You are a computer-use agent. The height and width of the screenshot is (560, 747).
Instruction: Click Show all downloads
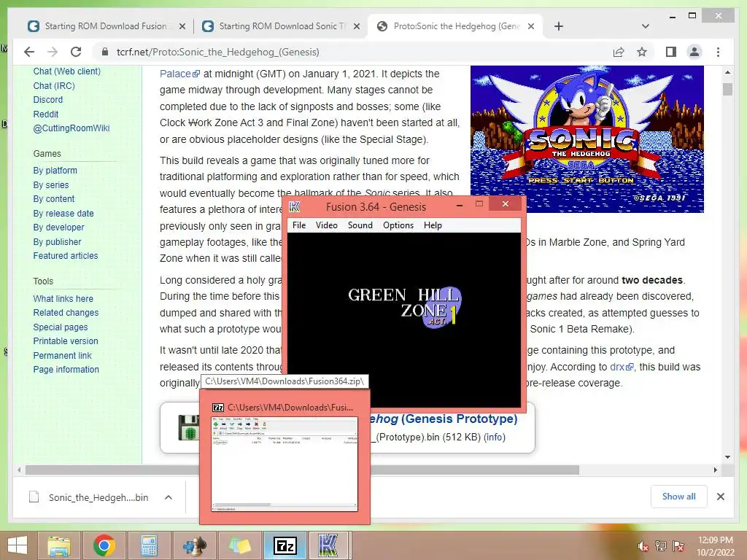pyautogui.click(x=679, y=497)
